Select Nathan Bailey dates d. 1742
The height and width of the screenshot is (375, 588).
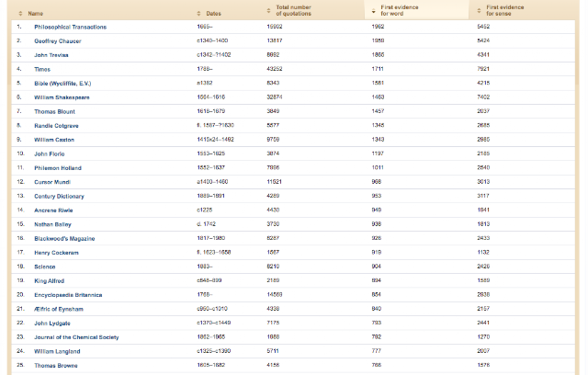(206, 224)
